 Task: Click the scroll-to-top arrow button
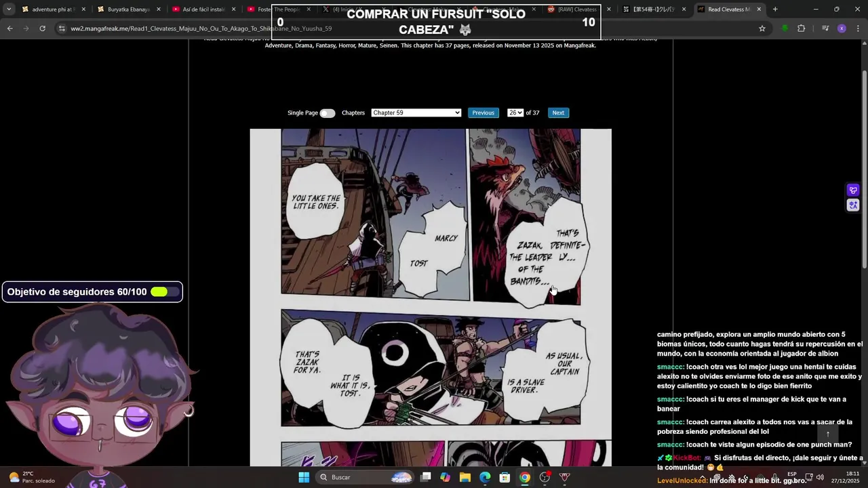coord(827,434)
